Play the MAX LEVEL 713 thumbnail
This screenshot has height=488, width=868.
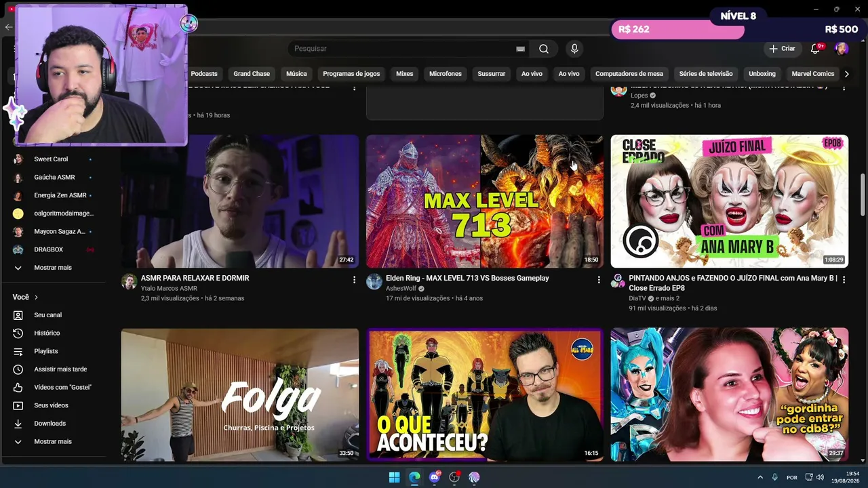coord(485,201)
